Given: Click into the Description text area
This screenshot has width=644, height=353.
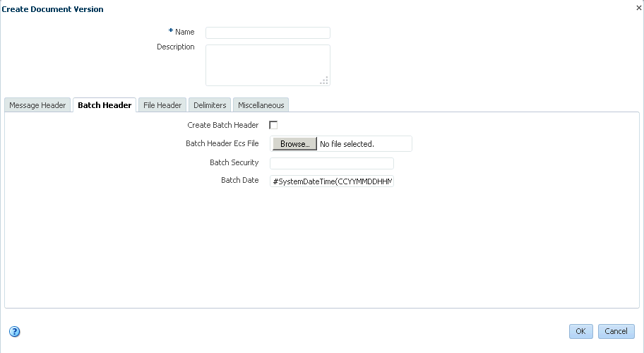Looking at the screenshot, I should point(268,65).
